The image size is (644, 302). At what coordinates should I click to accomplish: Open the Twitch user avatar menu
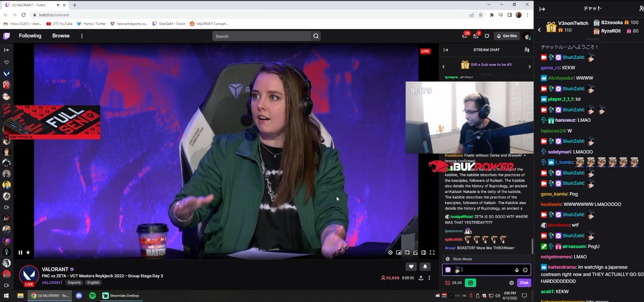click(x=527, y=36)
